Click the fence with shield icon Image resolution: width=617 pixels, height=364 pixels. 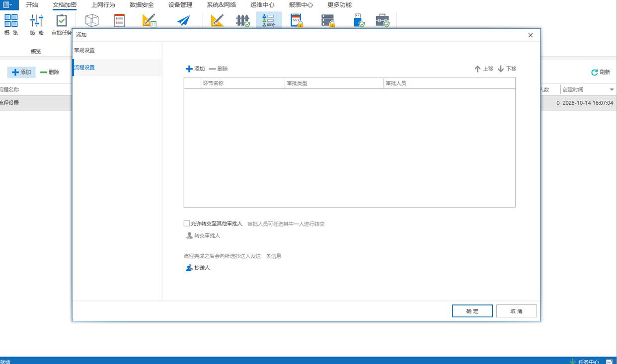(x=242, y=21)
